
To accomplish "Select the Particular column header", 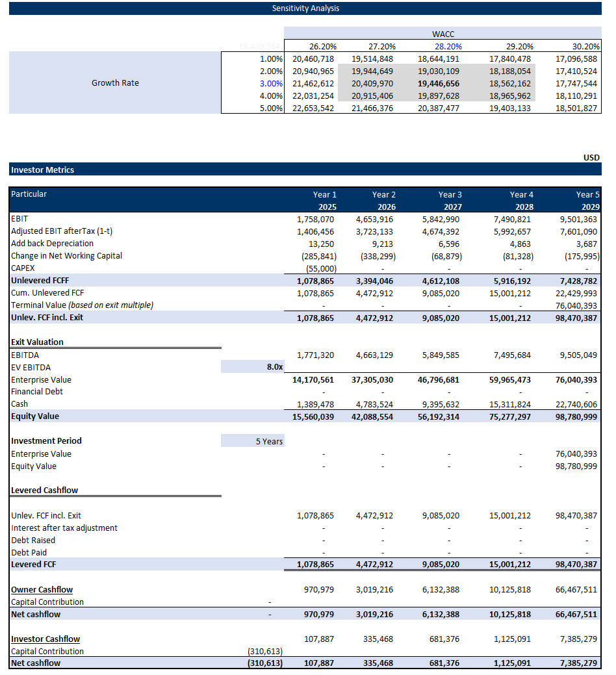I will pyautogui.click(x=29, y=194).
